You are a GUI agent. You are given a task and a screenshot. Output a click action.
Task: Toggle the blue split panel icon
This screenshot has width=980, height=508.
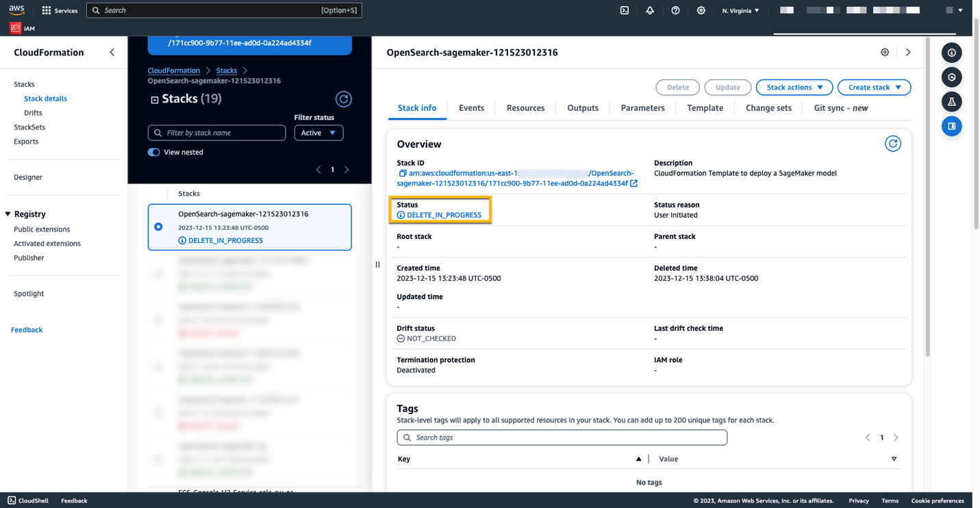(x=952, y=127)
